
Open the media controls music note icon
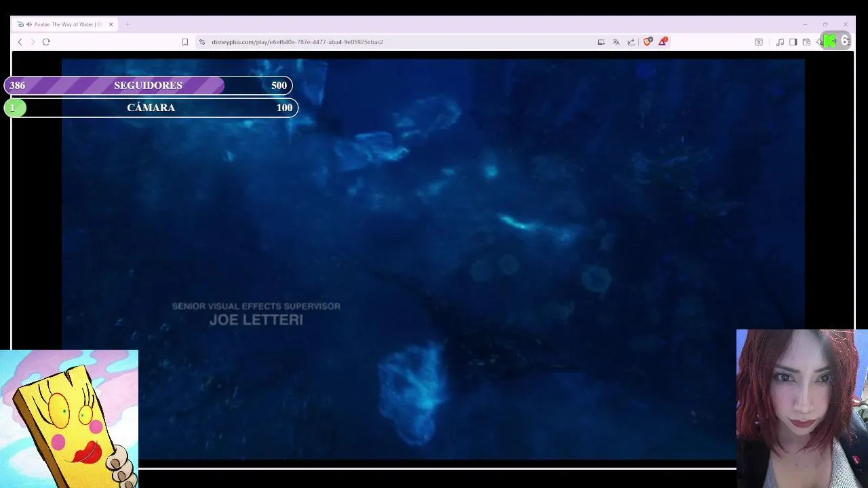[780, 42]
